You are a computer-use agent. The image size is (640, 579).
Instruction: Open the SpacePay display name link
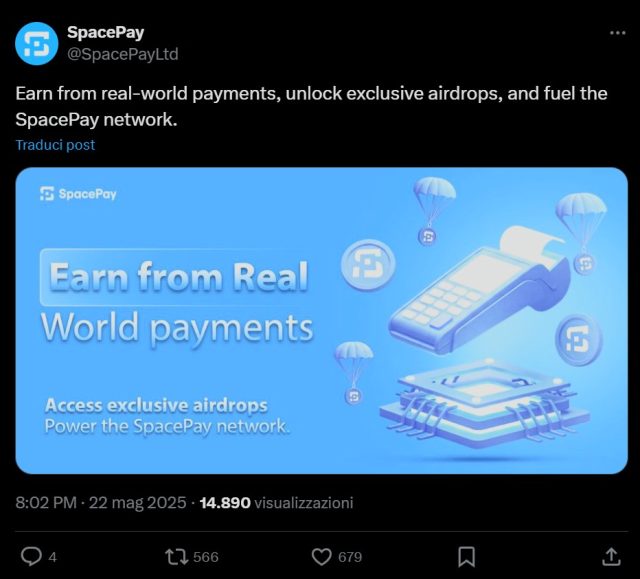pyautogui.click(x=105, y=32)
